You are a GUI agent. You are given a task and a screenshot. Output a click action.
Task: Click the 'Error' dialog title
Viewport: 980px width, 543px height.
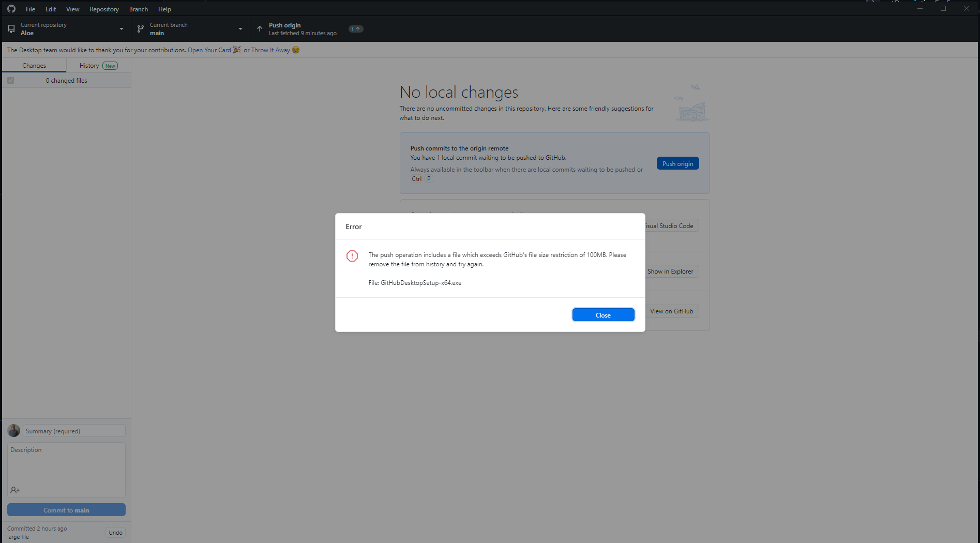click(354, 227)
